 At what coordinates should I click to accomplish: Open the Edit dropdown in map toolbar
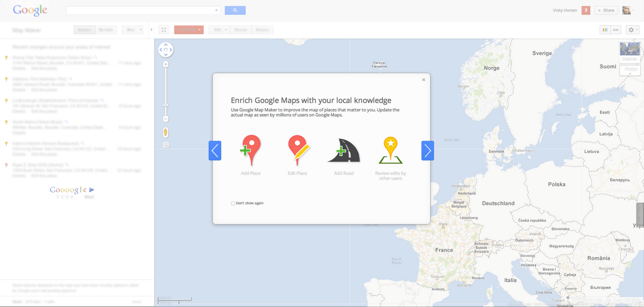tap(219, 30)
